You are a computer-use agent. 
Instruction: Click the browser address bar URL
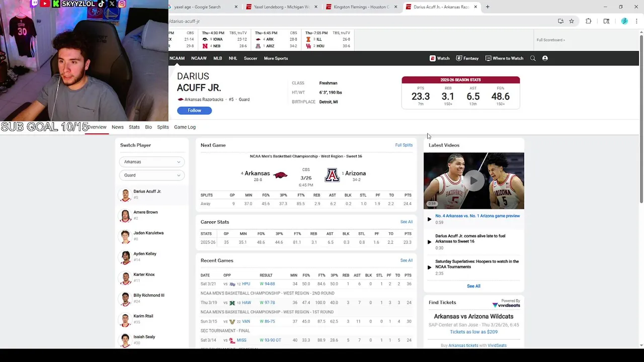pos(184,21)
